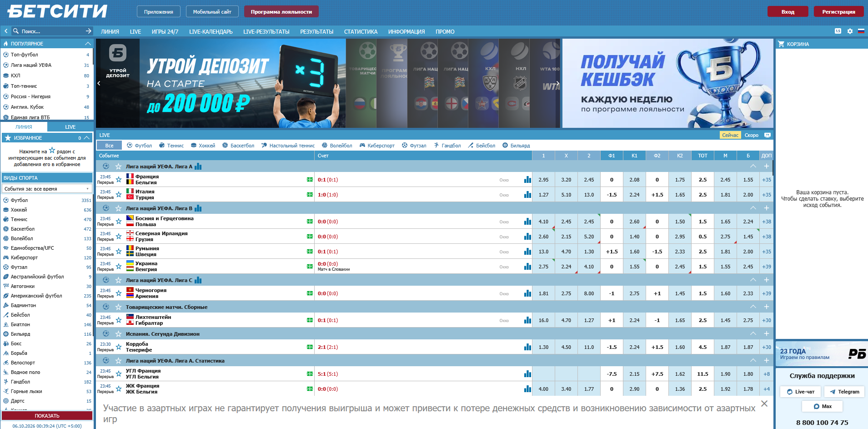This screenshot has width=868, height=429.
Task: Add Франция – Бельгия to favorites star
Action: (x=119, y=180)
